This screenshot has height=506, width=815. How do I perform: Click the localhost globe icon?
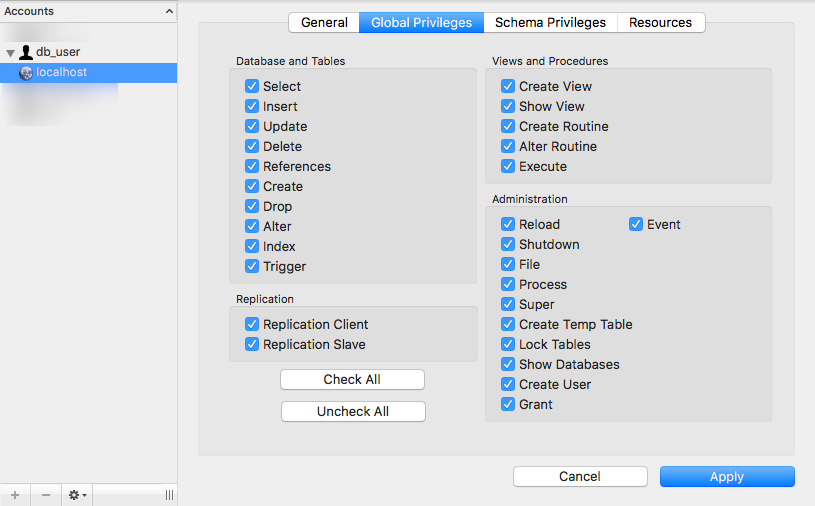tap(26, 72)
